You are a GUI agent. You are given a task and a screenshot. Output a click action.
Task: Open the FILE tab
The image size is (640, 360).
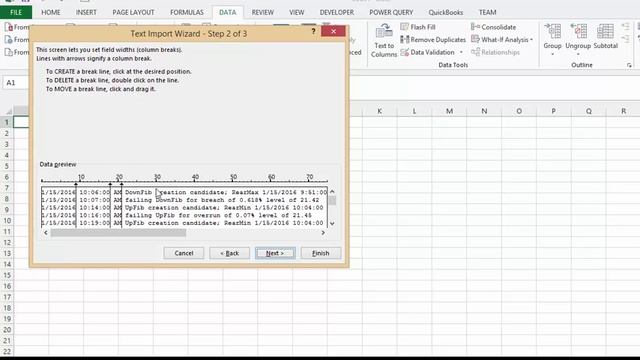[x=16, y=12]
